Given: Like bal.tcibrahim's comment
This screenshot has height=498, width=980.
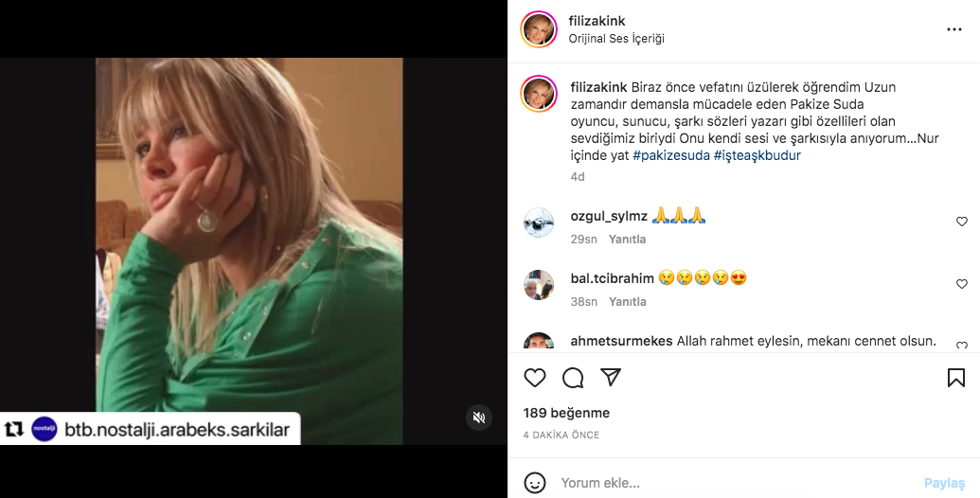Looking at the screenshot, I should (962, 284).
